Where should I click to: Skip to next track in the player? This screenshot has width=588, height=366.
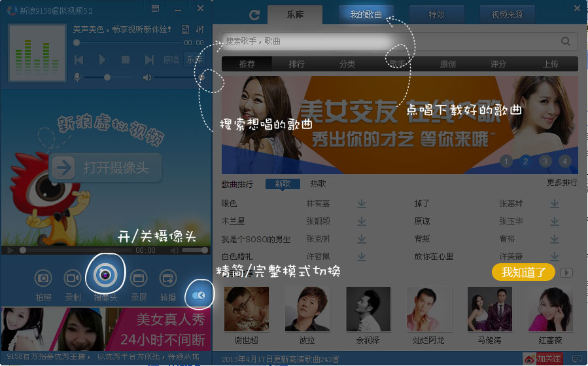coord(149,60)
